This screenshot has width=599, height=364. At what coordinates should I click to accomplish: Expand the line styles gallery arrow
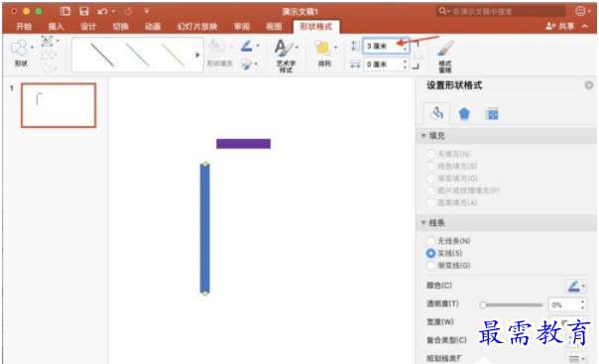tap(197, 55)
